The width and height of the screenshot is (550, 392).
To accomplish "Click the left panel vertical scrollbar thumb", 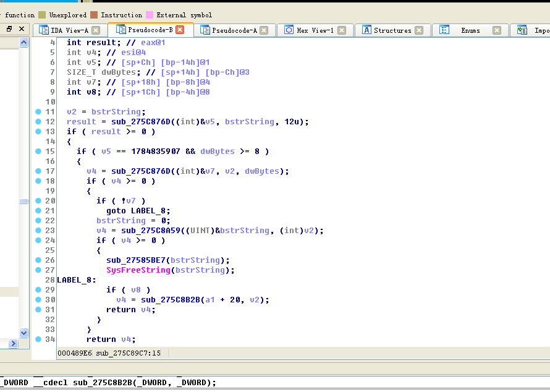I will [x=23, y=201].
